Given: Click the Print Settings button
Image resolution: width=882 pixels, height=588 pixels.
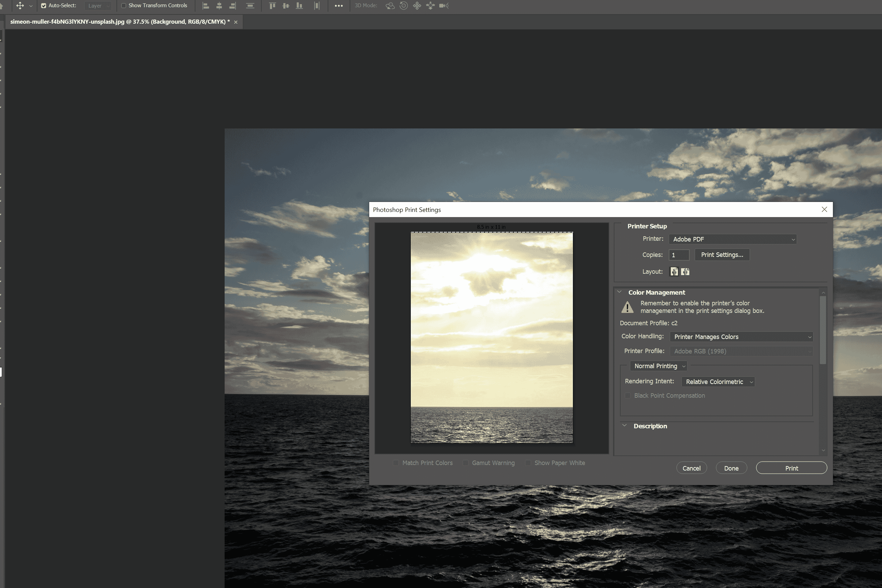Looking at the screenshot, I should [x=722, y=255].
